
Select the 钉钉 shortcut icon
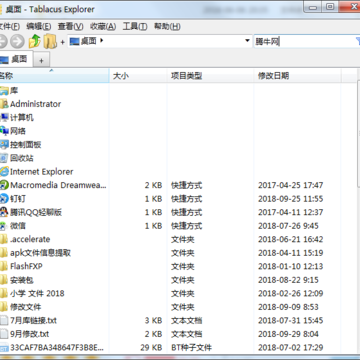[4, 199]
